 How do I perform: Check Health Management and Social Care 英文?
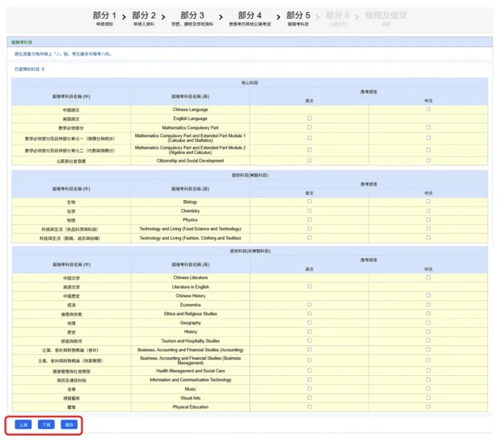coord(309,370)
